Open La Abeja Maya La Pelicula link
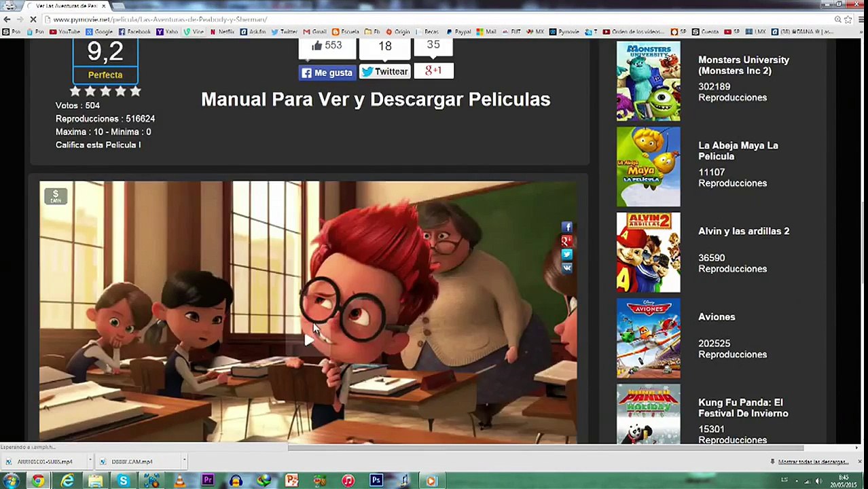This screenshot has height=489, width=868. (x=738, y=151)
